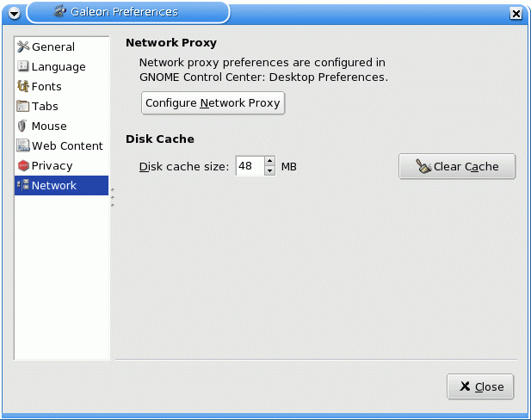This screenshot has width=531, height=420.
Task: Click the sidebar pane divider handle
Action: [x=113, y=198]
